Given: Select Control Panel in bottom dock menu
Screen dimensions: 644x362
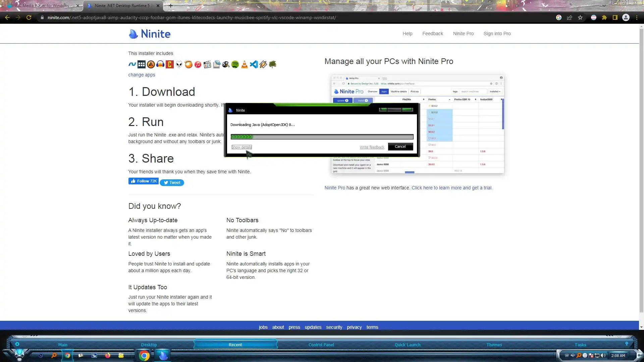Looking at the screenshot, I should coord(321,345).
